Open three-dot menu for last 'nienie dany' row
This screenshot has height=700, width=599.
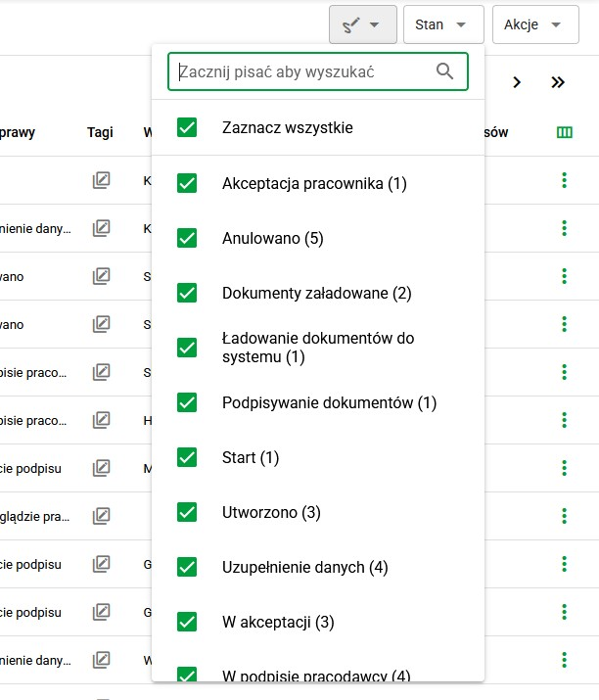pos(564,660)
